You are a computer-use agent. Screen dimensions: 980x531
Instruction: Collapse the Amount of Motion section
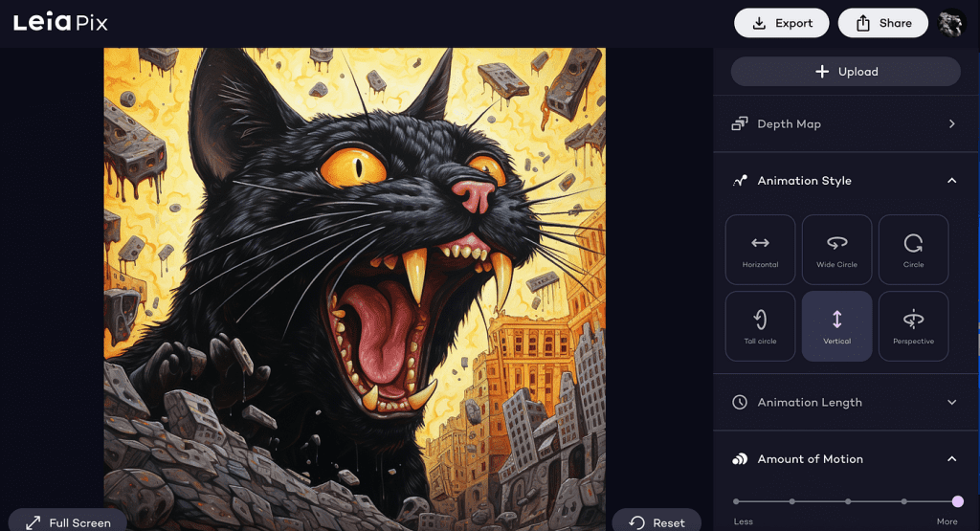pyautogui.click(x=951, y=459)
